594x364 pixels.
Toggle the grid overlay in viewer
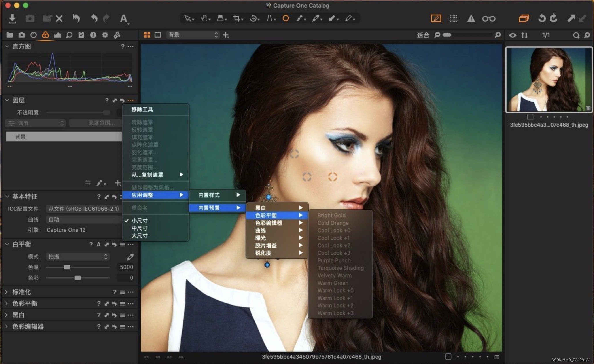(x=454, y=19)
